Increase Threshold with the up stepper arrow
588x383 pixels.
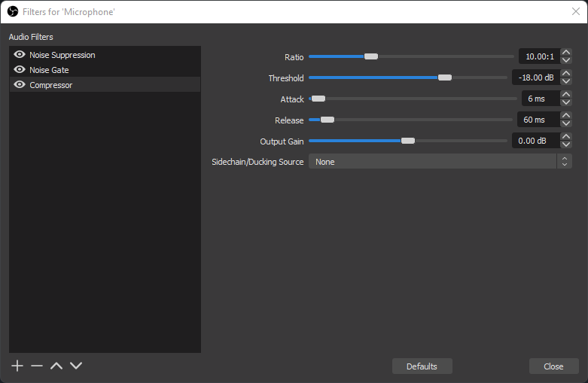click(566, 74)
